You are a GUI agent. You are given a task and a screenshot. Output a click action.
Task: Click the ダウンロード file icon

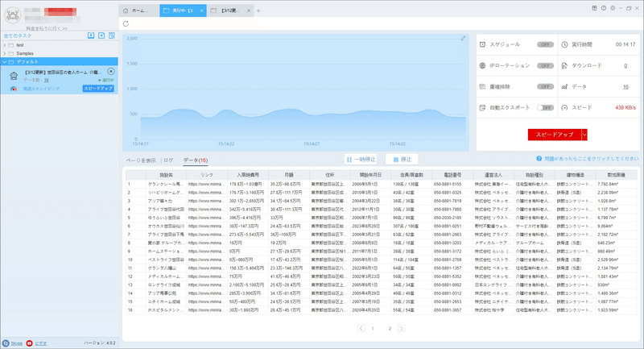(x=565, y=65)
